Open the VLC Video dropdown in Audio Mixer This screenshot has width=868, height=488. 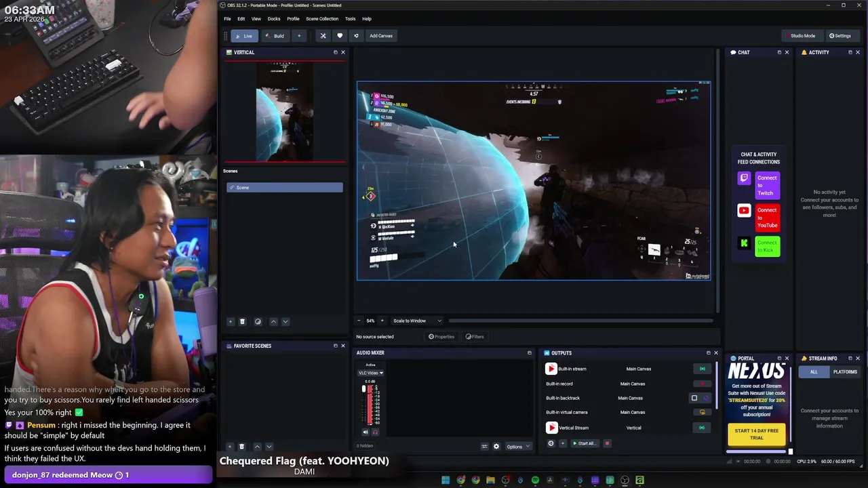point(370,373)
